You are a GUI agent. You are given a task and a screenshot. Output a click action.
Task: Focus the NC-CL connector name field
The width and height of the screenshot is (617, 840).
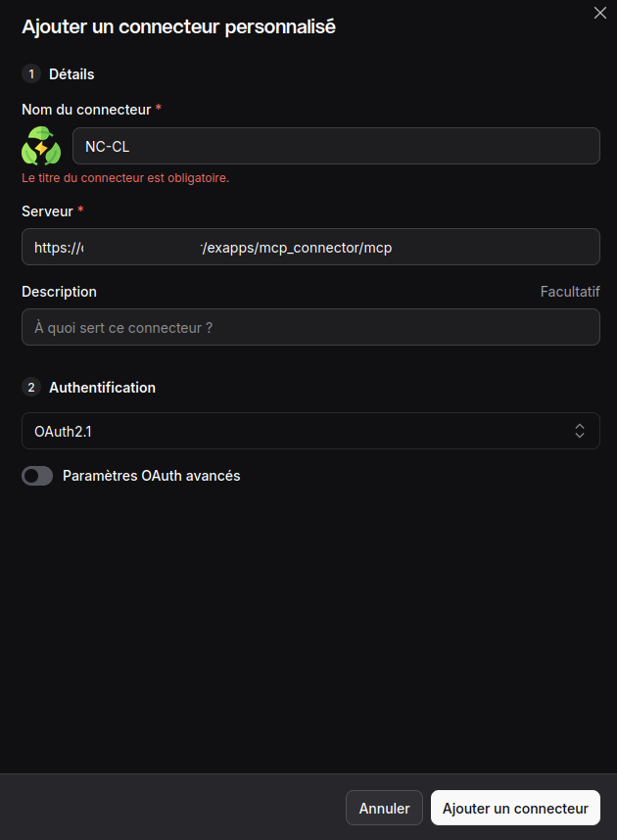tap(336, 146)
